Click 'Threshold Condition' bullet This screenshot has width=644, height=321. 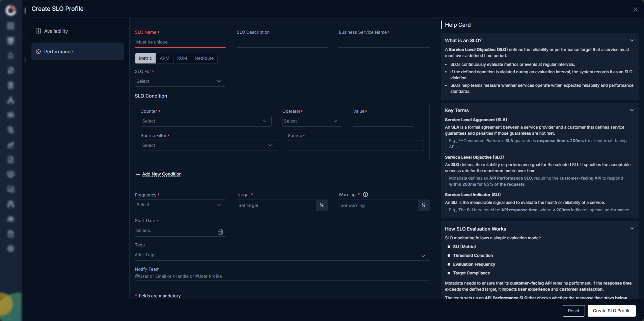coord(473,256)
